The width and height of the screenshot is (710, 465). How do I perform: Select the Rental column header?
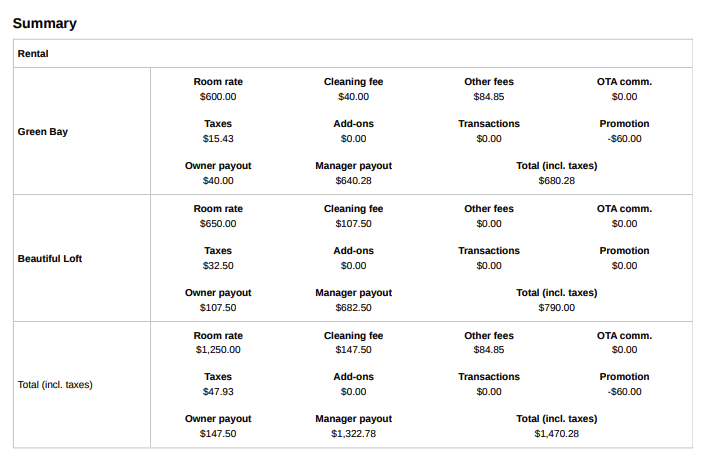pyautogui.click(x=33, y=53)
